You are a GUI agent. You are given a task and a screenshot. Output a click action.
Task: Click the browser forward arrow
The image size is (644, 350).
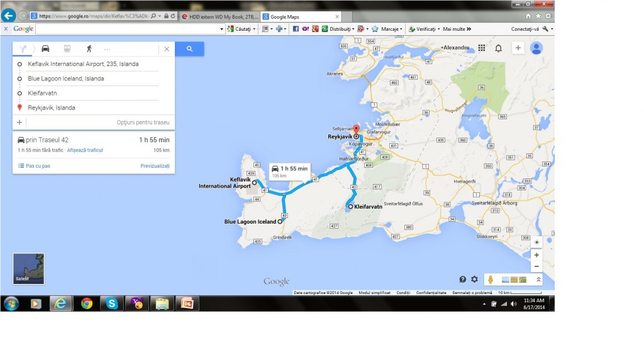click(x=23, y=16)
